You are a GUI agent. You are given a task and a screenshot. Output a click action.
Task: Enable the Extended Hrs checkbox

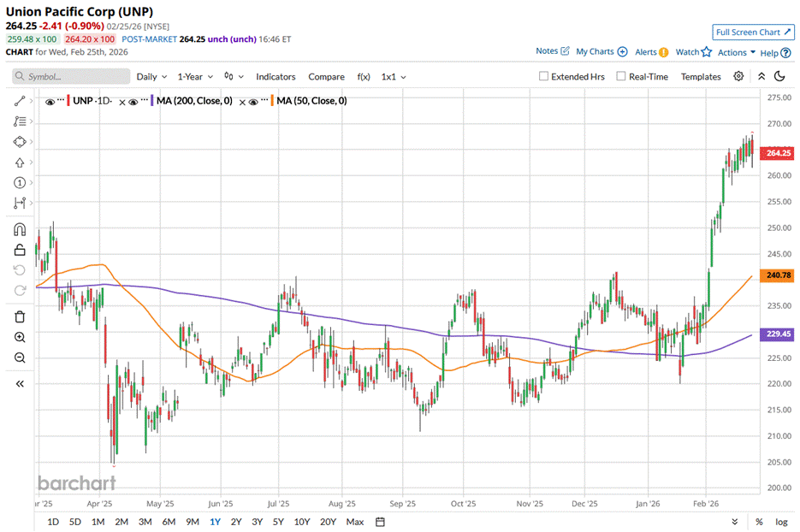(x=544, y=76)
